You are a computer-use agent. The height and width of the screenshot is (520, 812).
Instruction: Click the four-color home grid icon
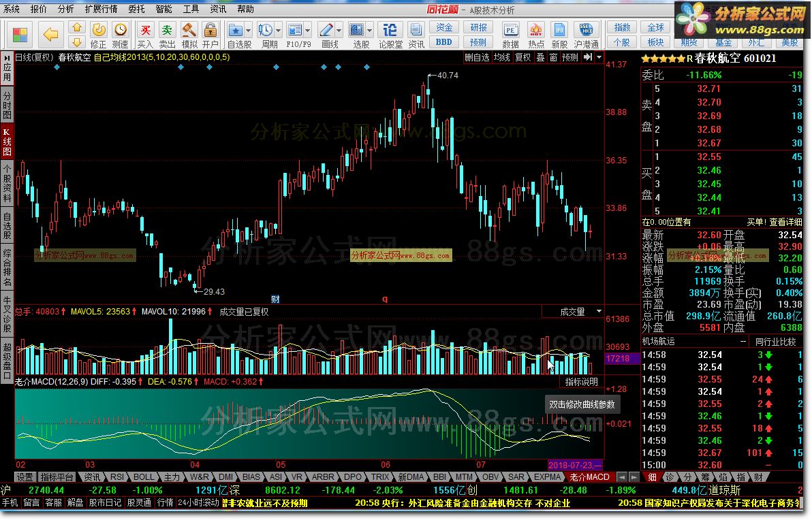(x=20, y=35)
